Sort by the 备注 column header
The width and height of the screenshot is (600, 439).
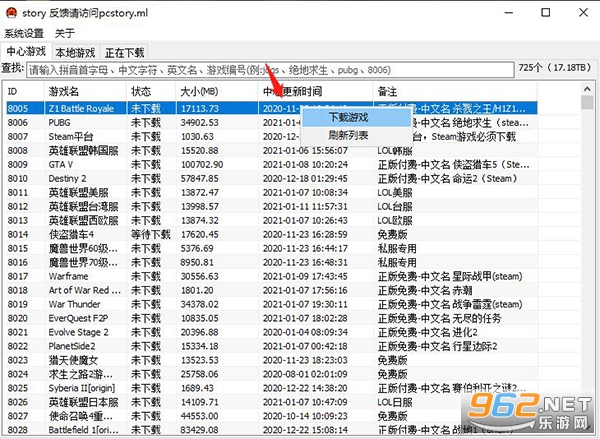coord(455,91)
